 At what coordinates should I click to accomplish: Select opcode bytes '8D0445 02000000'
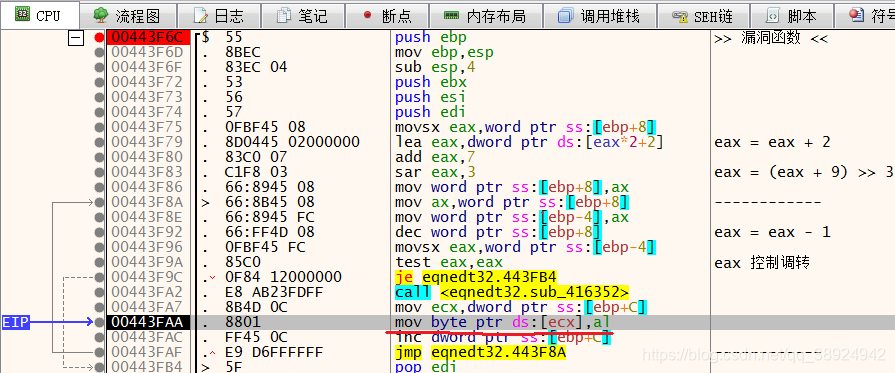point(292,142)
